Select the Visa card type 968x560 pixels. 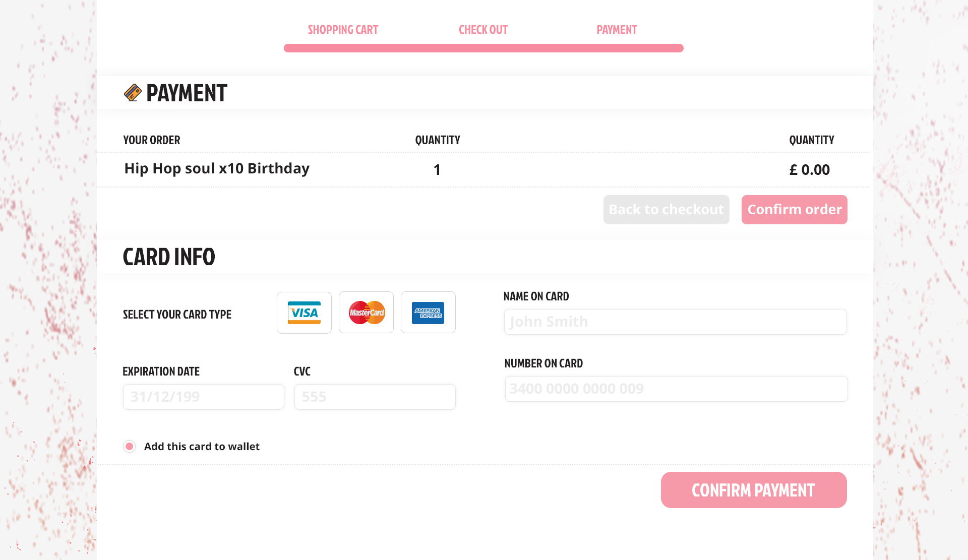(x=304, y=313)
